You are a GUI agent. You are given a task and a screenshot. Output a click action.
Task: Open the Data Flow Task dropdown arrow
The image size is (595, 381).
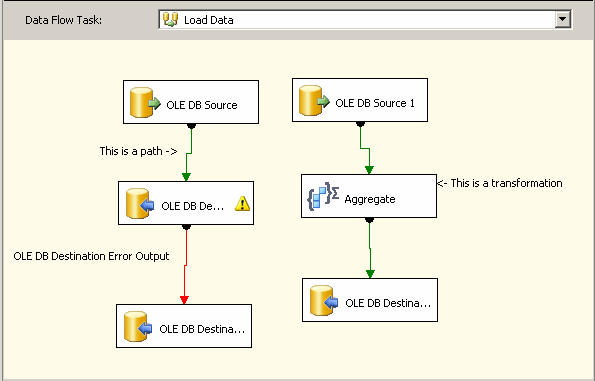point(563,19)
